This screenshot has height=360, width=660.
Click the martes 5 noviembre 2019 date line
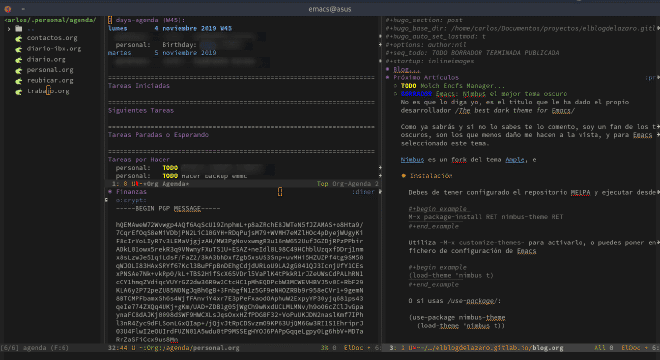[x=162, y=53]
